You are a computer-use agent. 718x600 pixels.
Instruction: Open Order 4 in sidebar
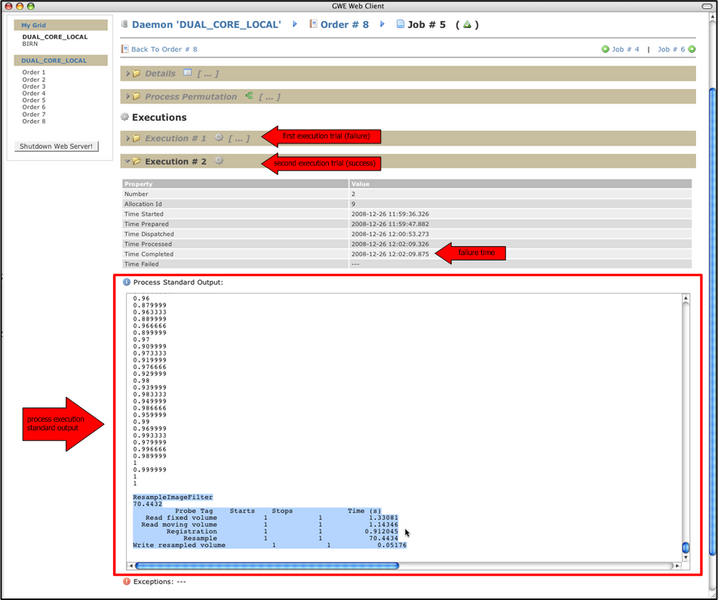[33, 93]
